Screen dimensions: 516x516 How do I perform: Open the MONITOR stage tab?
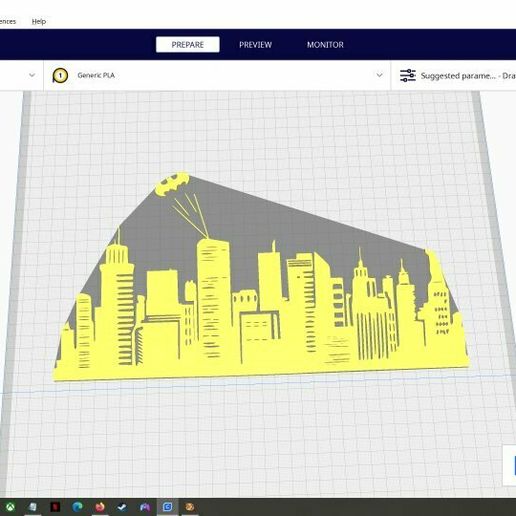[x=325, y=45]
